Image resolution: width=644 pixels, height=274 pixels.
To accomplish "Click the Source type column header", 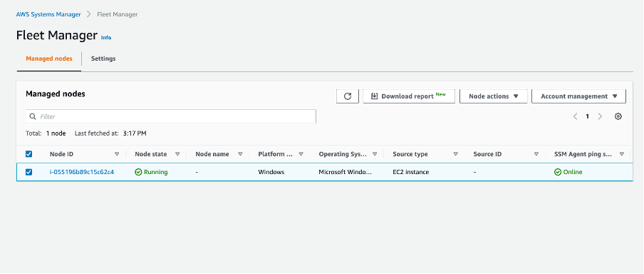I will tap(410, 154).
